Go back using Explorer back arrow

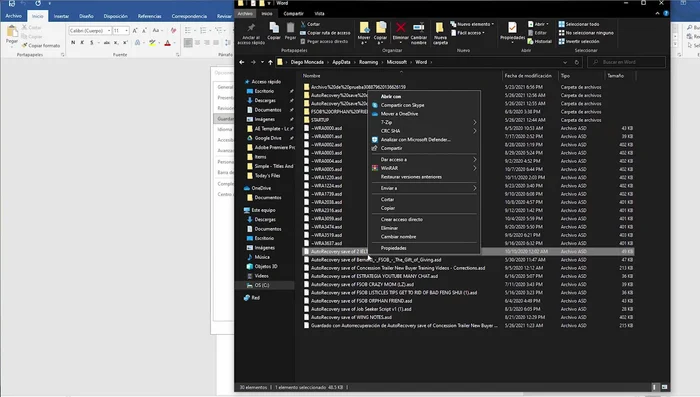[242, 62]
